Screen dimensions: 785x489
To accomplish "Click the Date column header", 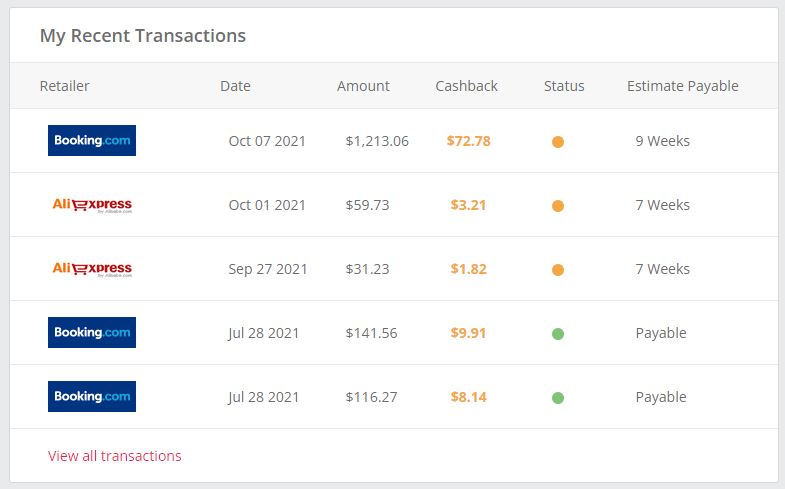I will (235, 86).
